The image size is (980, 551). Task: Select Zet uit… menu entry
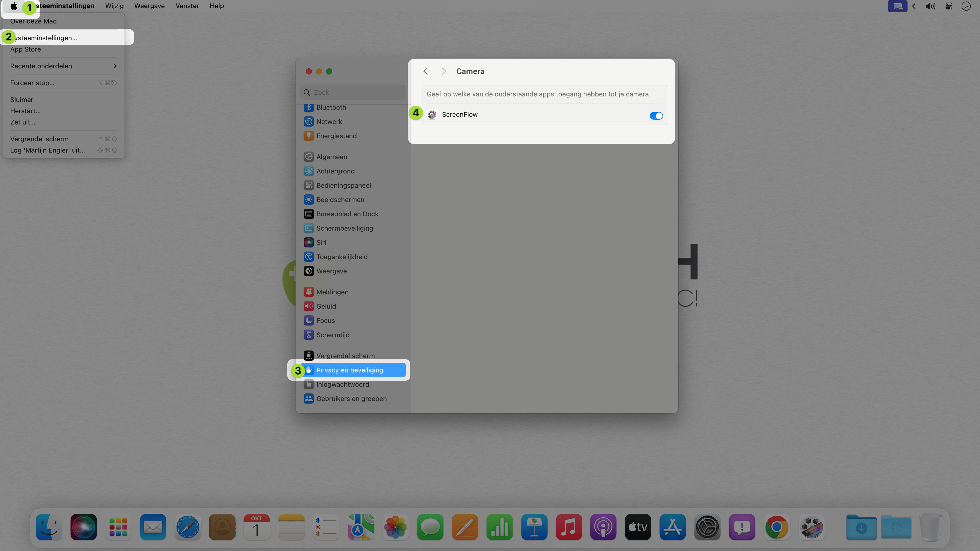(64, 122)
